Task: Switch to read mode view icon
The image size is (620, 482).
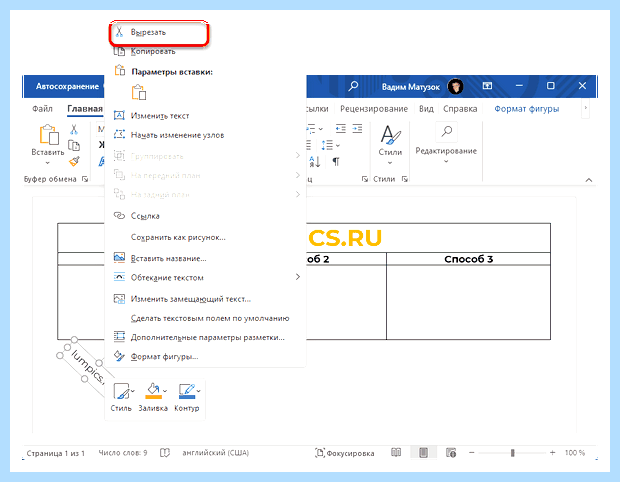Action: 396,453
